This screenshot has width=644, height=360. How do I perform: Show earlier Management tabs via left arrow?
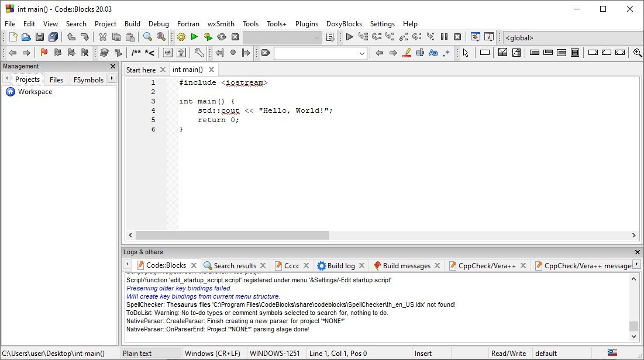(6, 78)
